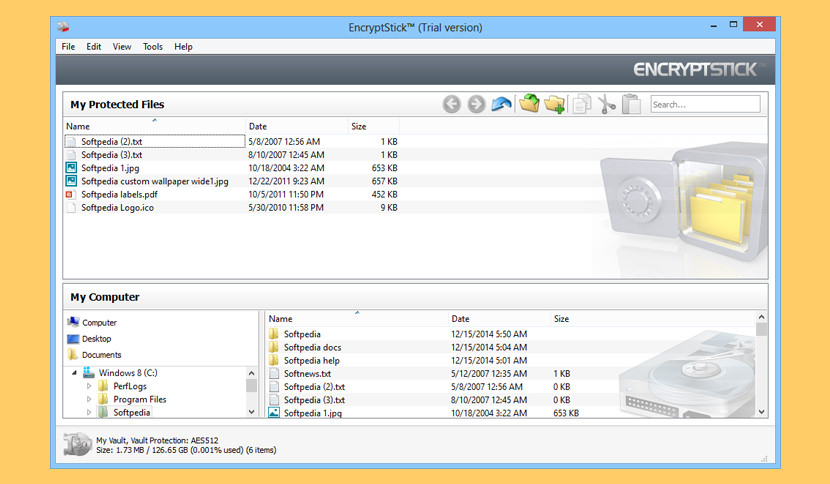Sort protected files by Date column
The image size is (830, 484).
[297, 126]
